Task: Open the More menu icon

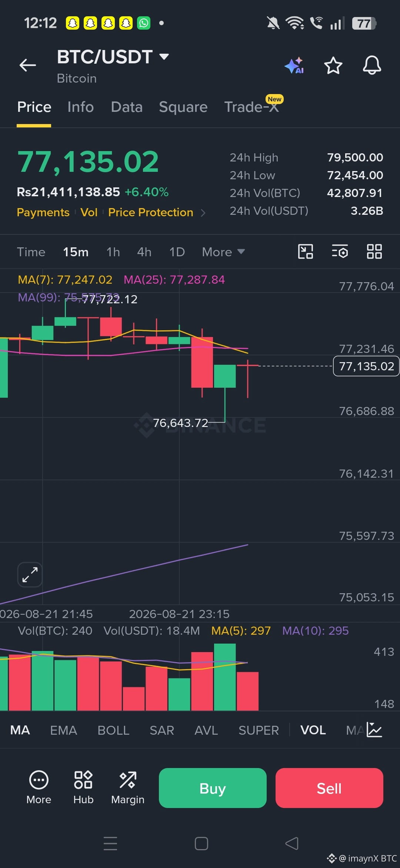Action: [39, 787]
